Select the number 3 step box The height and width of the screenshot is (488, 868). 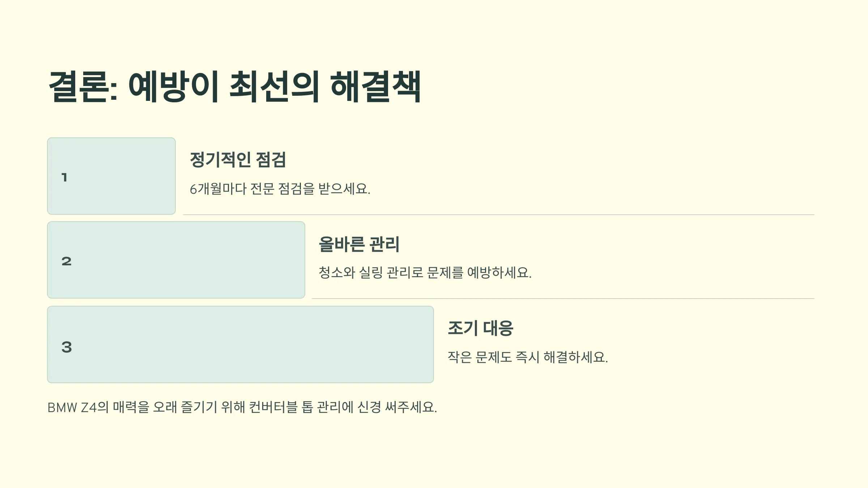pyautogui.click(x=241, y=344)
